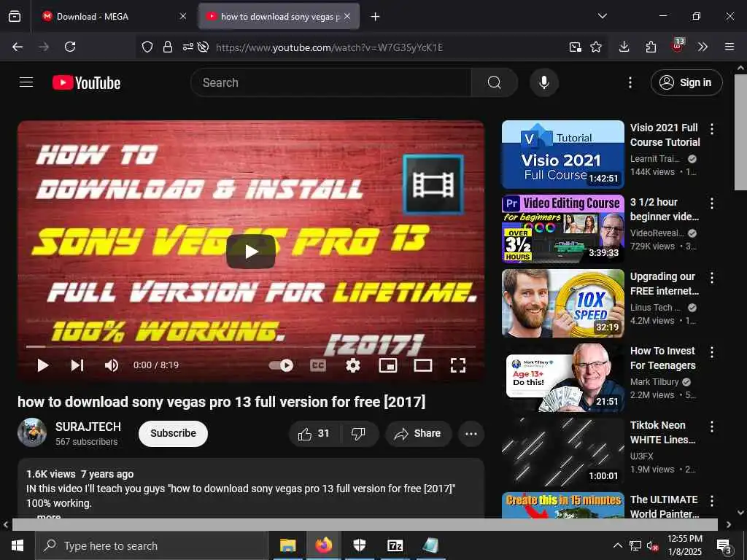Open options for How To Invest video

pos(712,352)
